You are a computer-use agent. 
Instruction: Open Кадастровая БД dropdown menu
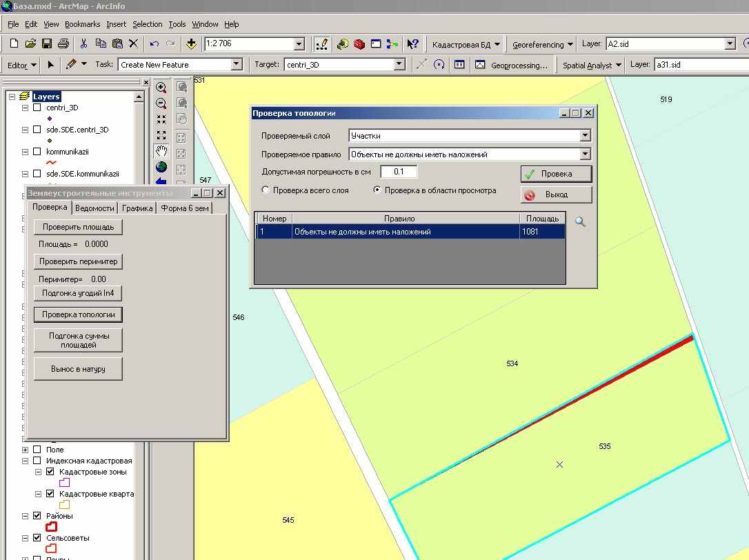466,44
